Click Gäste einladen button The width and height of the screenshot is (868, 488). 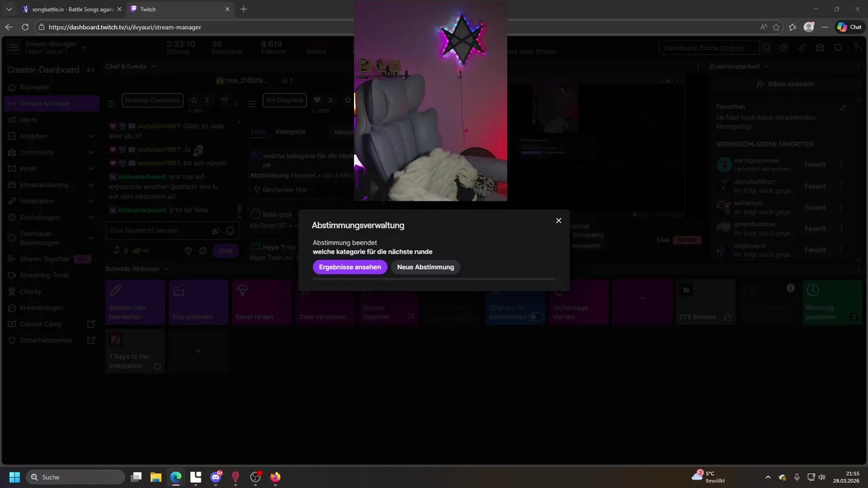pos(785,84)
